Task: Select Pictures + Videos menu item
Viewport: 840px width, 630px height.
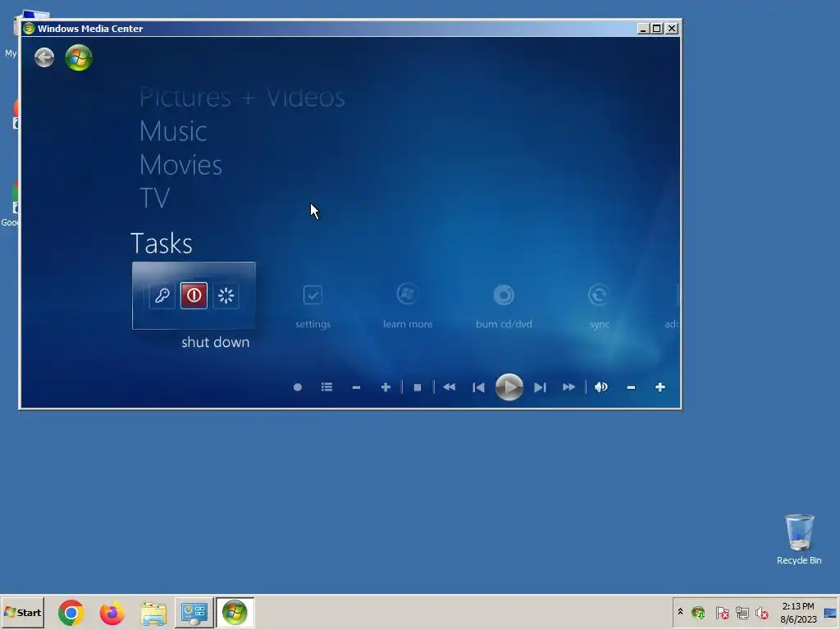Action: (242, 98)
